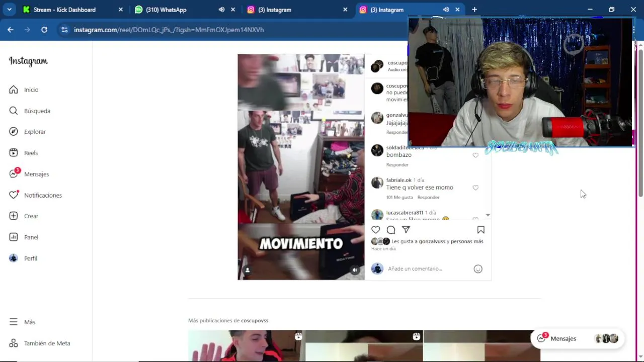644x362 pixels.
Task: Select the instagram.com URL address bar
Action: coord(169,30)
